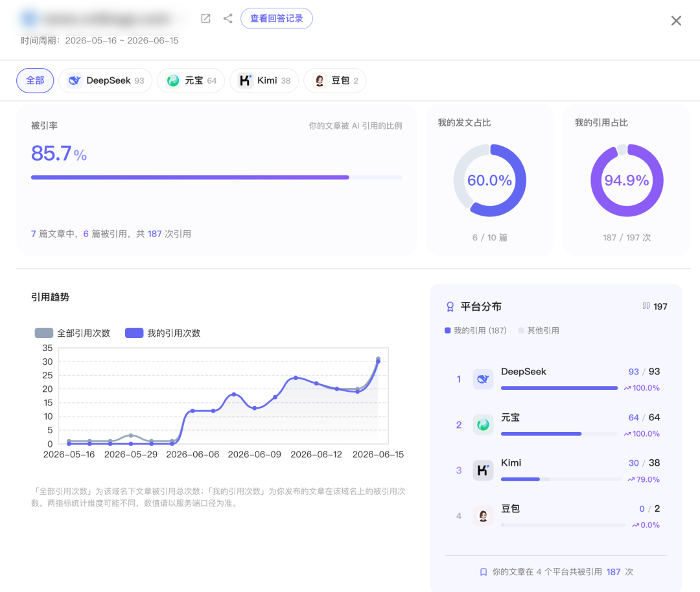Click the Kimi logo in filter tab
This screenshot has height=592, width=700.
click(x=245, y=80)
